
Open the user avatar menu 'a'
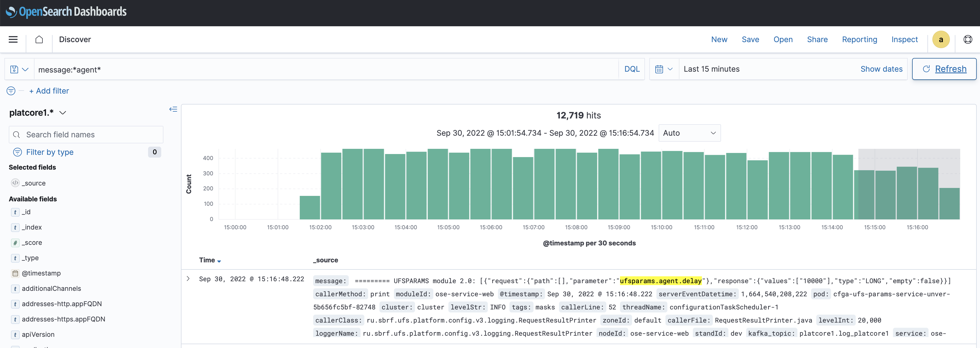941,40
